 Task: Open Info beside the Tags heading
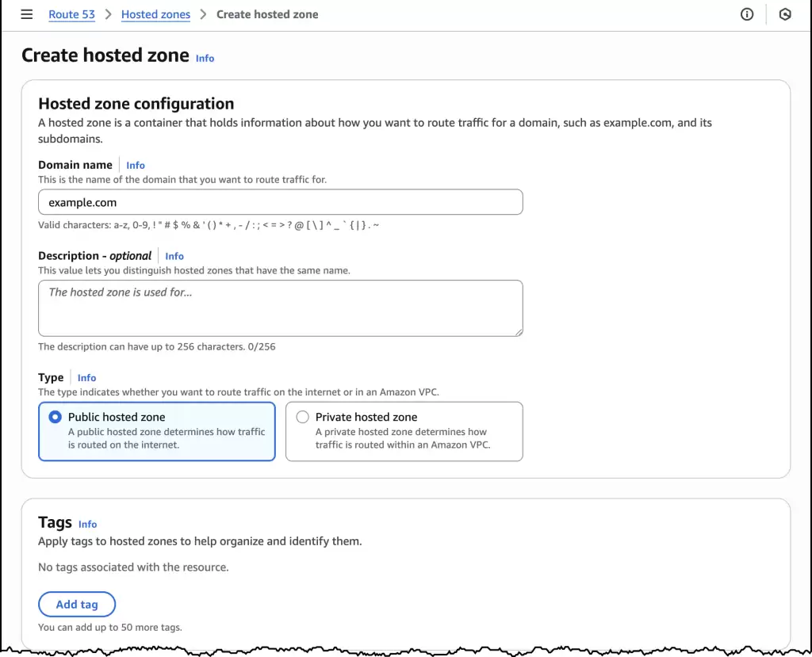tap(87, 524)
